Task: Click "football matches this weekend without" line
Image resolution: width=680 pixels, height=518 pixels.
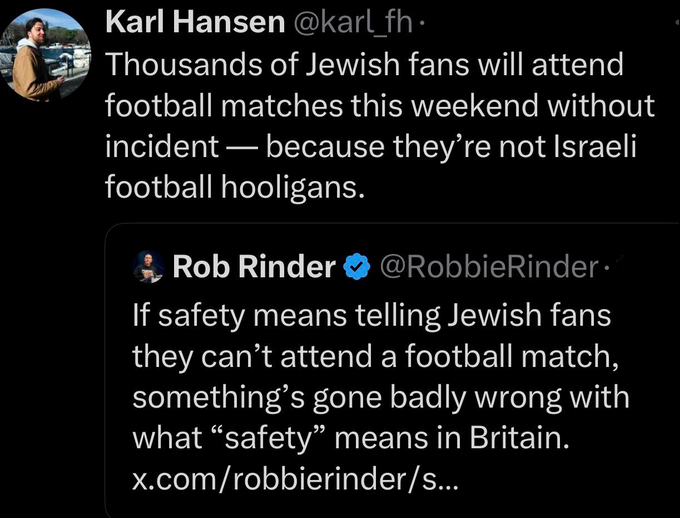Action: point(380,106)
